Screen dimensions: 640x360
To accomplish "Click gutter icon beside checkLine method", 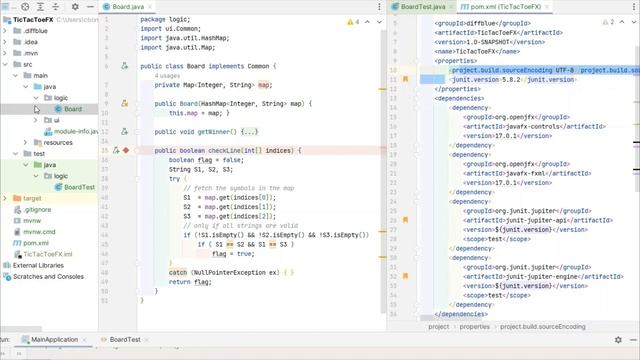I will 116,150.
